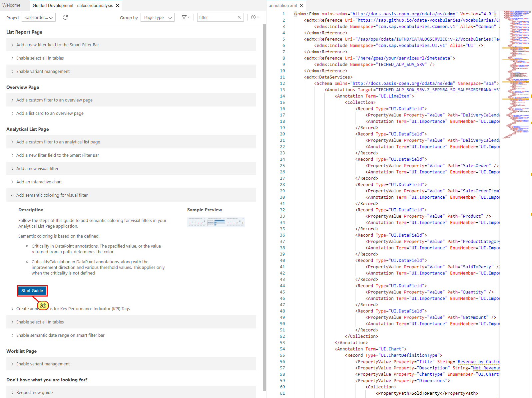This screenshot has height=398, width=532.
Task: Expand Create annotations for KPI Tags guide
Action: [x=131, y=308]
